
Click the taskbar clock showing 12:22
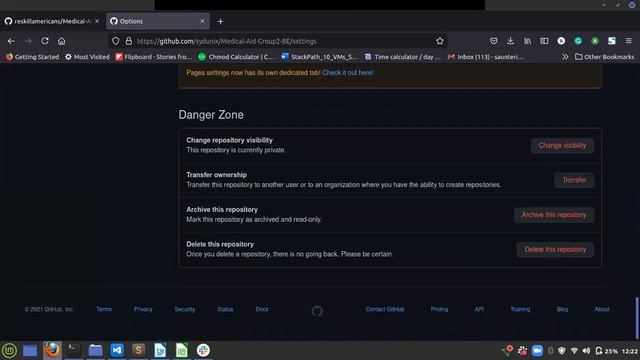[629, 351]
